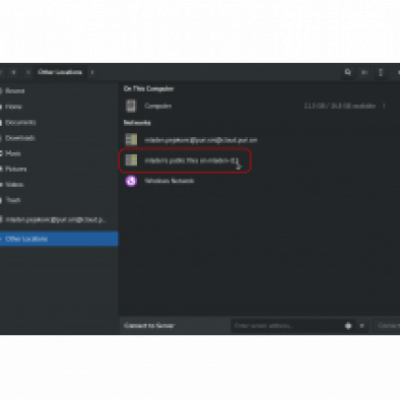The height and width of the screenshot is (400, 400).
Task: Click the server help icon in address field
Action: click(348, 326)
